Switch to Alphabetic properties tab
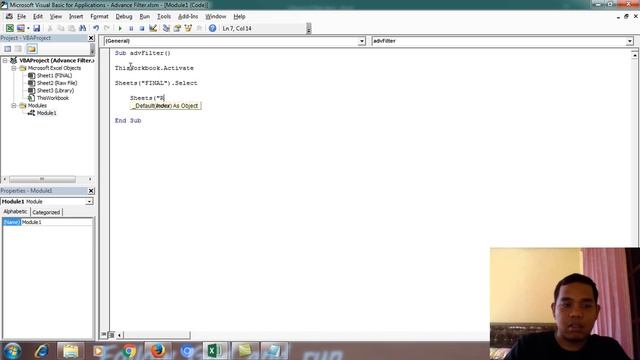Image resolution: width=640 pixels, height=360 pixels. 15,211
